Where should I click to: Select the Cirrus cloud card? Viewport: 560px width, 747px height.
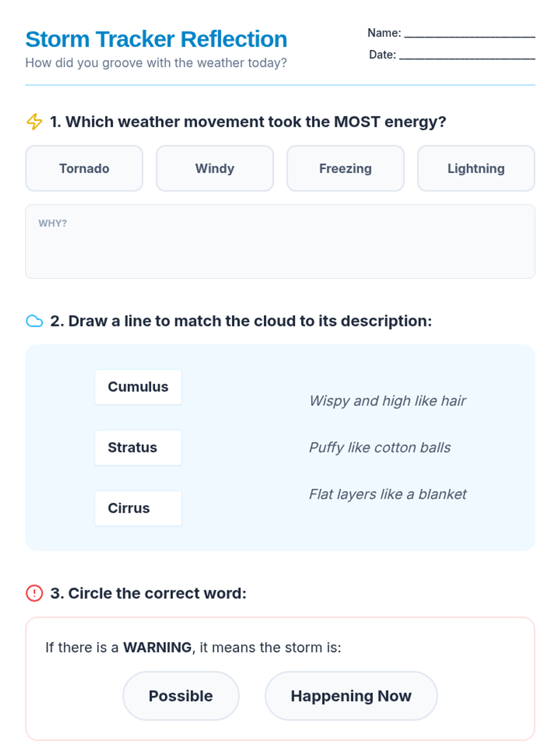(x=138, y=508)
